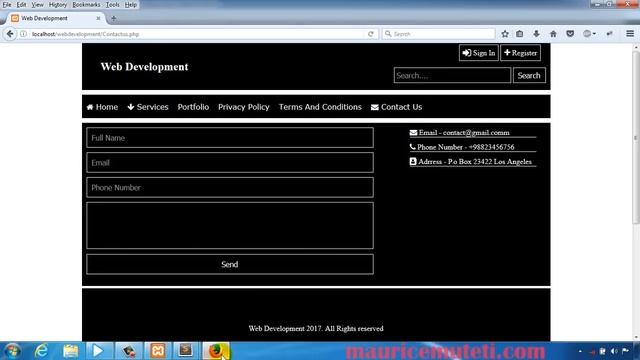Go to the browser home page icon

click(553, 34)
